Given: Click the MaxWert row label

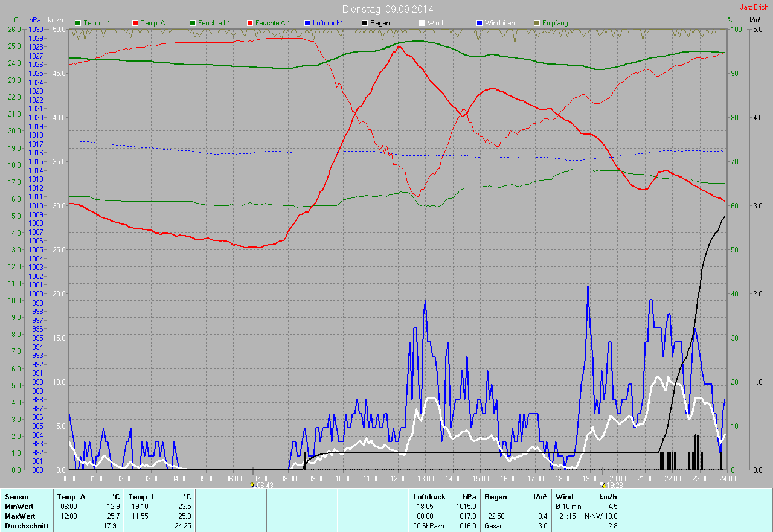Looking at the screenshot, I should [x=20, y=516].
